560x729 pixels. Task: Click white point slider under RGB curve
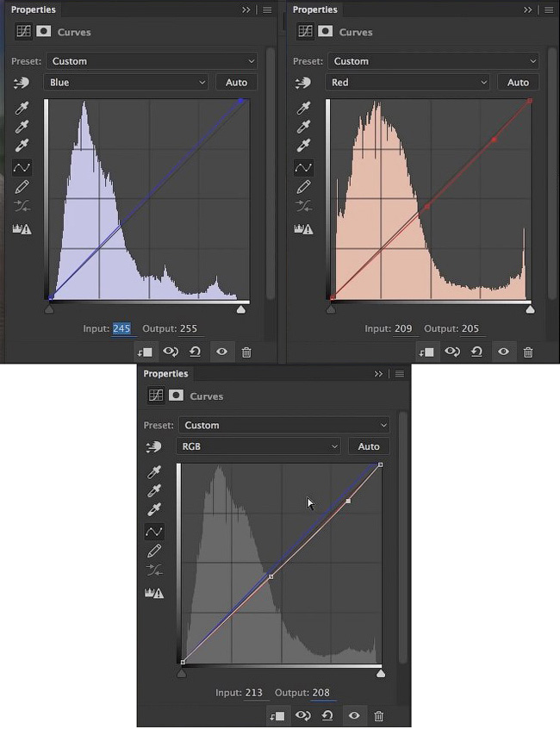click(381, 673)
